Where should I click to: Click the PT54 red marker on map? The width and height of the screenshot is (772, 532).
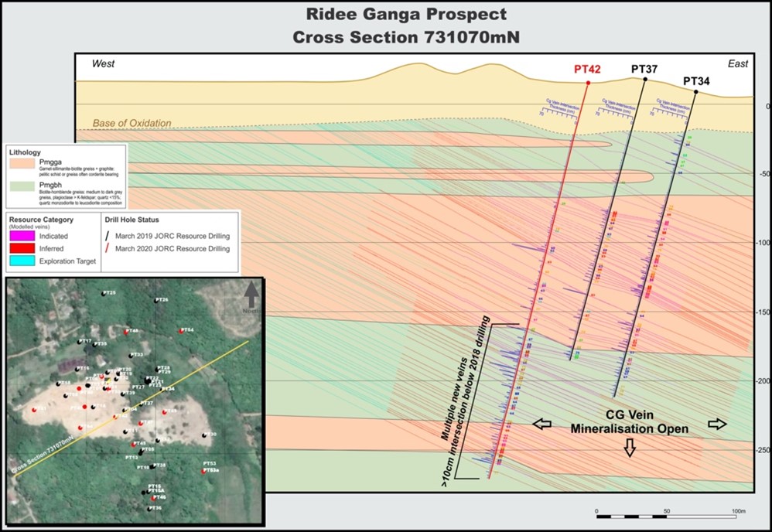click(183, 331)
